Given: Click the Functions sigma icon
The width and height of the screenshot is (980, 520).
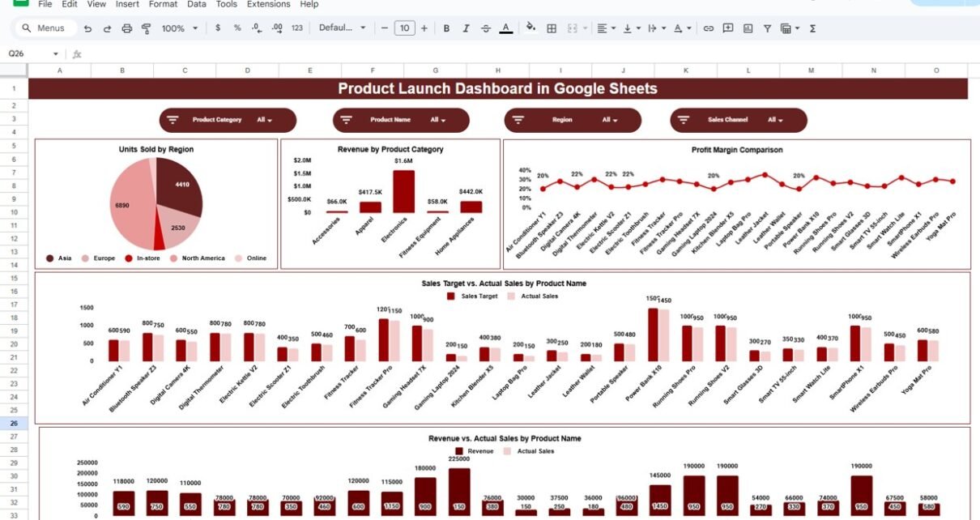Looking at the screenshot, I should tap(812, 28).
